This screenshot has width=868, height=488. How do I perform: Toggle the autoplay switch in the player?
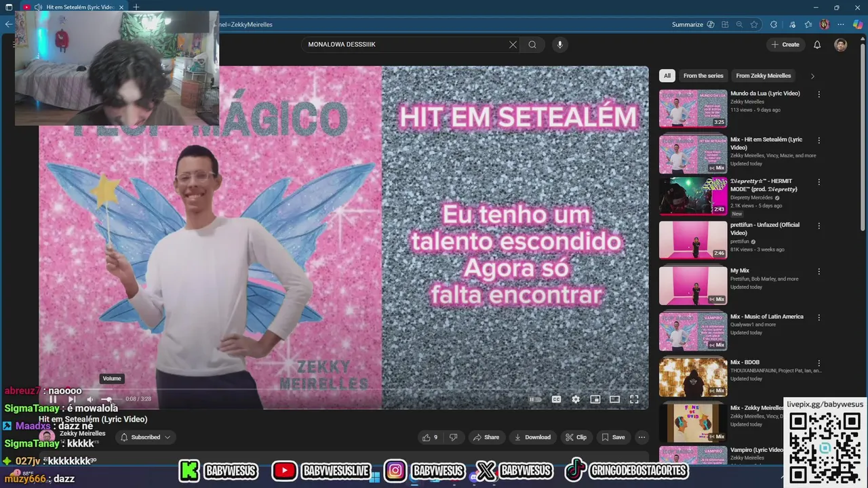[x=535, y=399]
